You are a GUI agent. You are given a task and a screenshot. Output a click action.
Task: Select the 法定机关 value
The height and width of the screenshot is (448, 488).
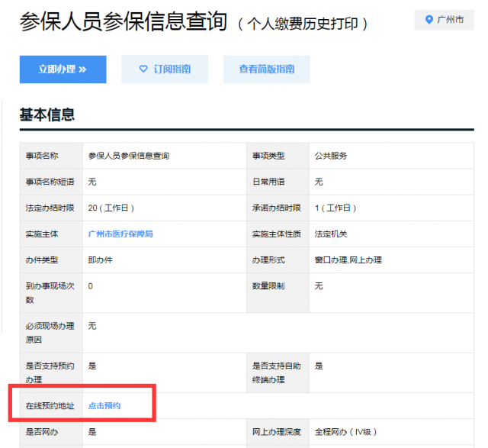click(x=331, y=234)
